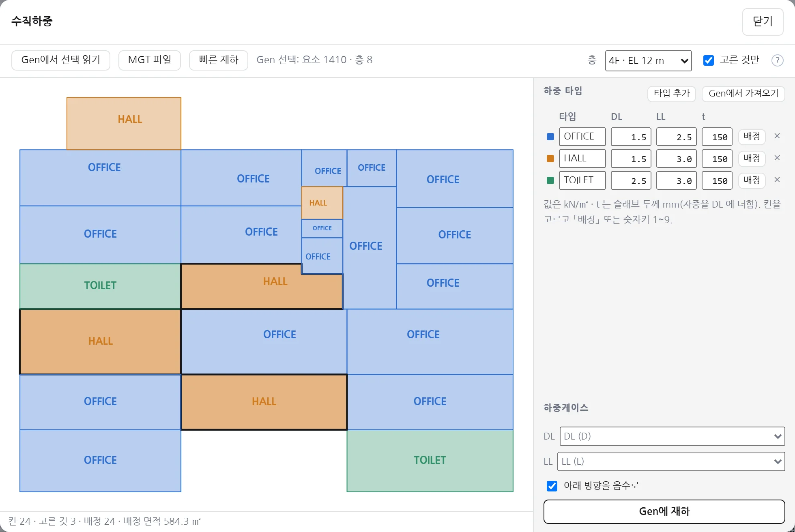
Task: Select the bottom-left OFFICE bay
Action: click(x=100, y=461)
